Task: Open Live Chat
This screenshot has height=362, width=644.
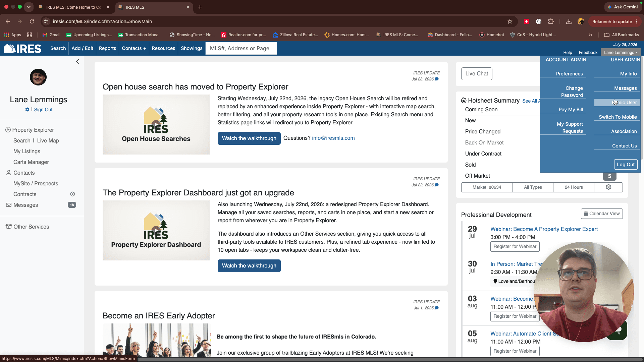Action: 477,74
